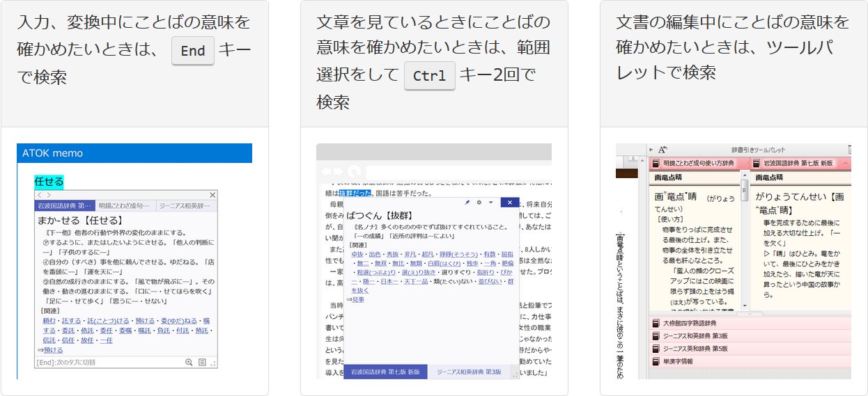Image resolution: width=868 pixels, height=396 pixels.
Task: Click the book icon beside 明鏡ことわざ成句使い方辞典
Action: point(656,164)
